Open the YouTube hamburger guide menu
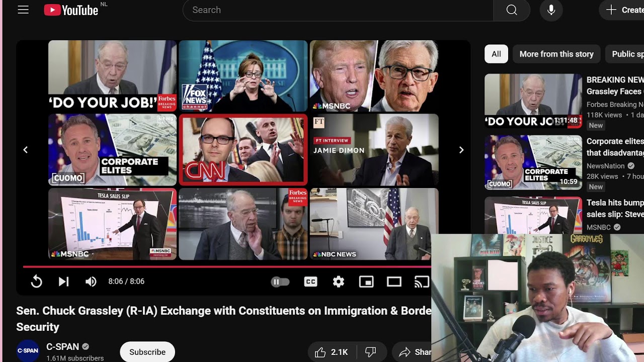Screen dimensions: 644x362 23,10
